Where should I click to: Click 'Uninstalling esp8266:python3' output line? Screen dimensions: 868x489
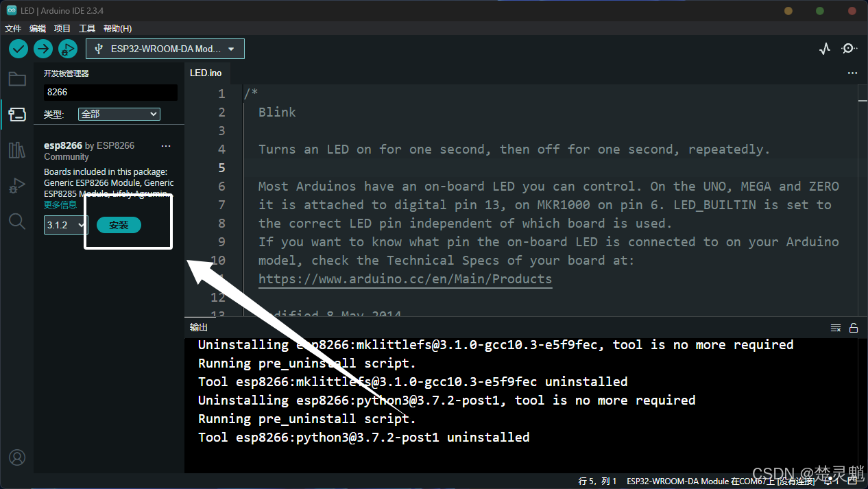447,401
